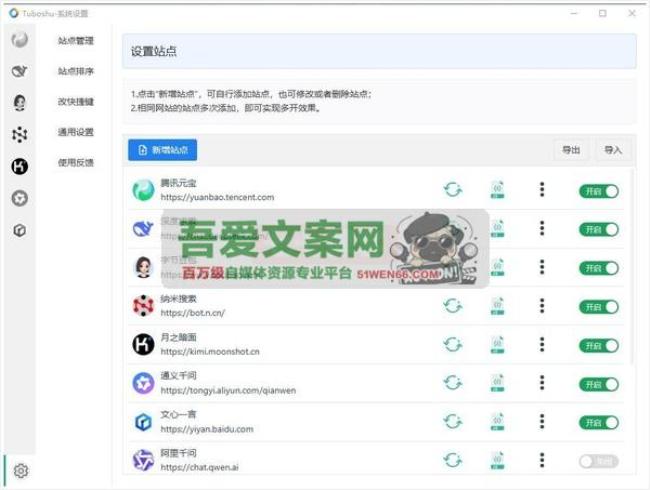The height and width of the screenshot is (490, 650).
Task: Open three-dot menu for 腾讯元宝
Action: [x=542, y=189]
